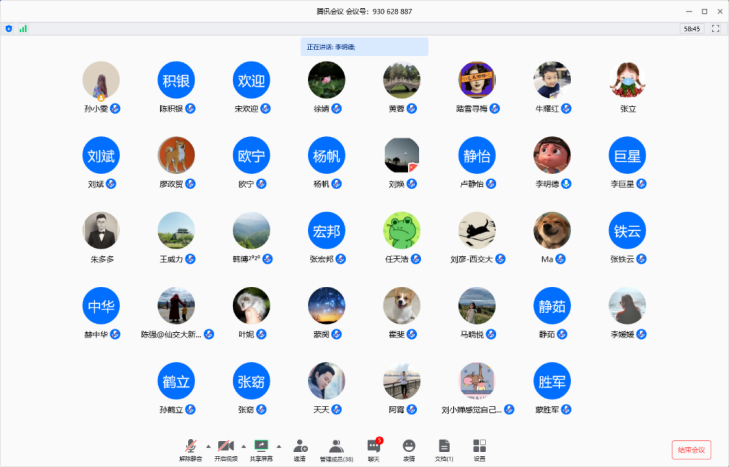Expand share options arrow beside 共享屏幕
Viewport: 729px width, 467px height.
click(x=278, y=445)
